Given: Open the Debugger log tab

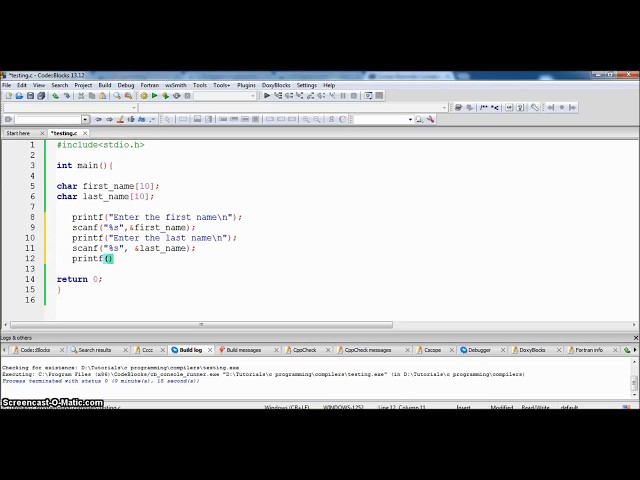Looking at the screenshot, I should 479,350.
